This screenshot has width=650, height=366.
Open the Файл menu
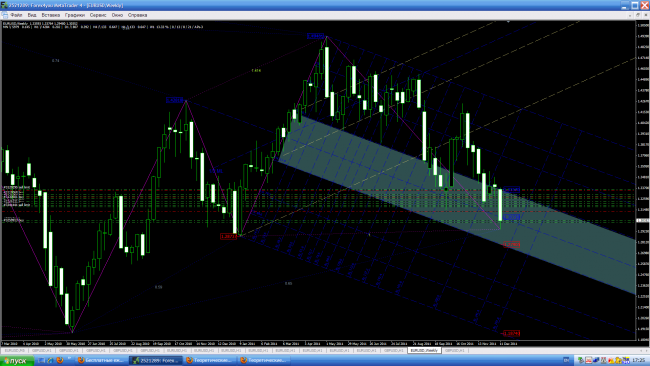coord(16,15)
